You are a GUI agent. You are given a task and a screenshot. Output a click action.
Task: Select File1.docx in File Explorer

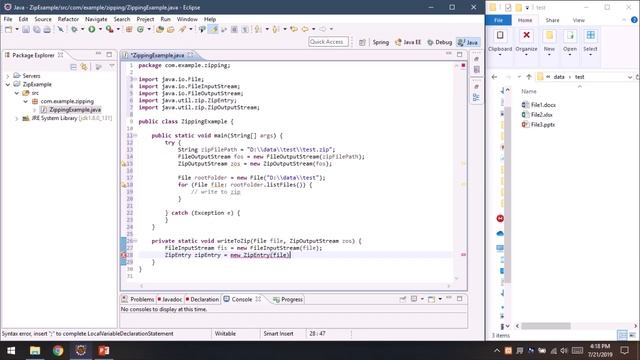click(539, 105)
